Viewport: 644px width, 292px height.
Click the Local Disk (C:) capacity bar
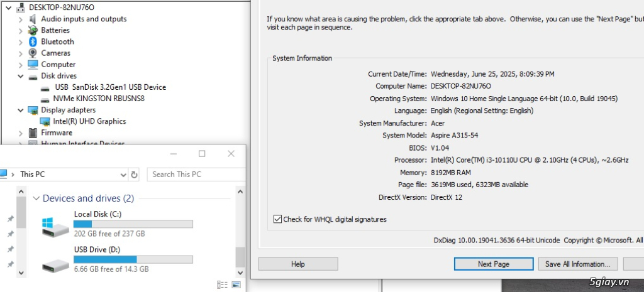point(133,224)
